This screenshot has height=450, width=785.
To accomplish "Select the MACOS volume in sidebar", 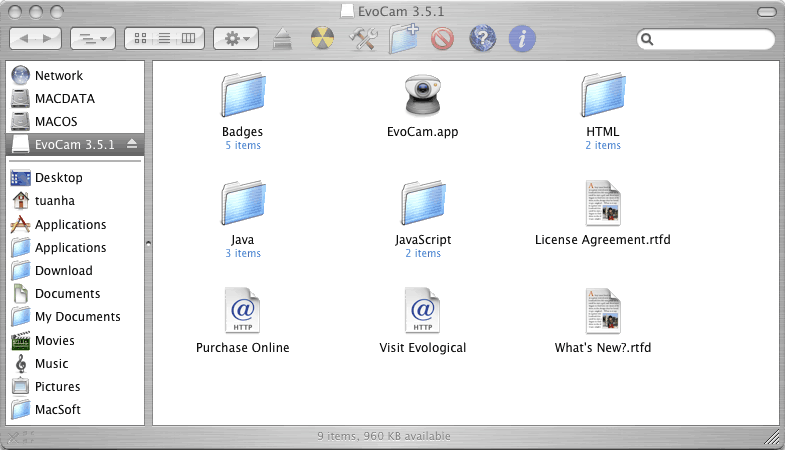I will [75, 122].
